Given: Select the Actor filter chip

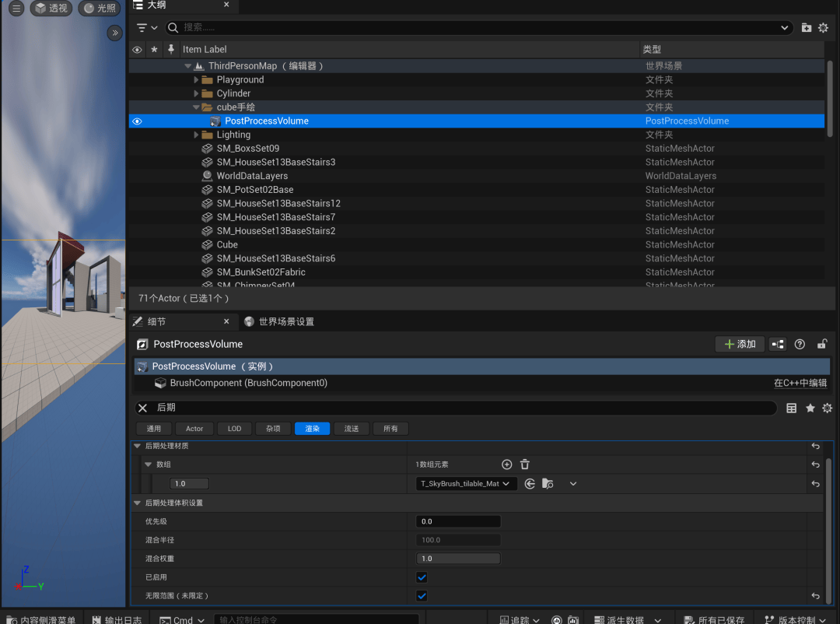Looking at the screenshot, I should (194, 429).
